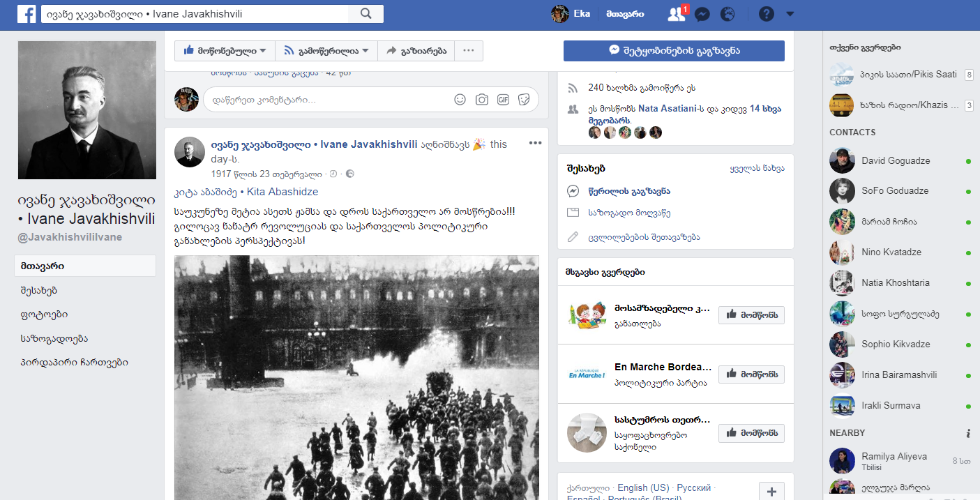Open post date 1917 წლის 23 თებერვალი

click(266, 174)
